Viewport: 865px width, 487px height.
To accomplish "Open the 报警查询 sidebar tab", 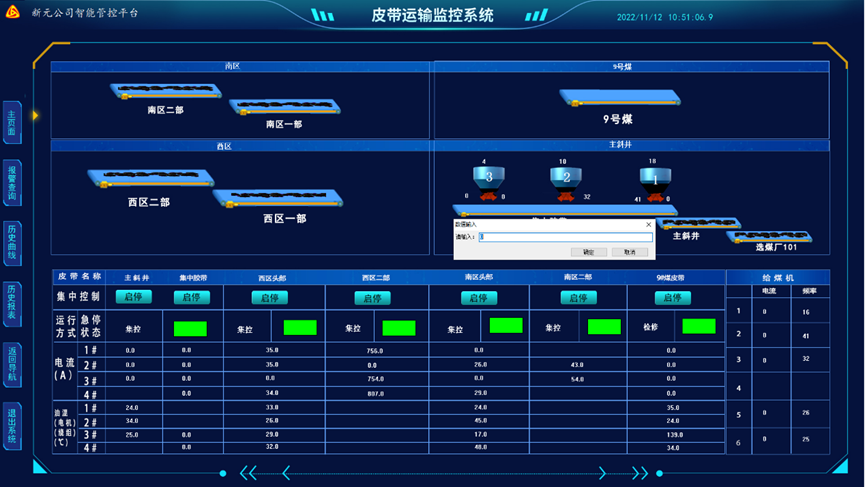I will pyautogui.click(x=12, y=183).
